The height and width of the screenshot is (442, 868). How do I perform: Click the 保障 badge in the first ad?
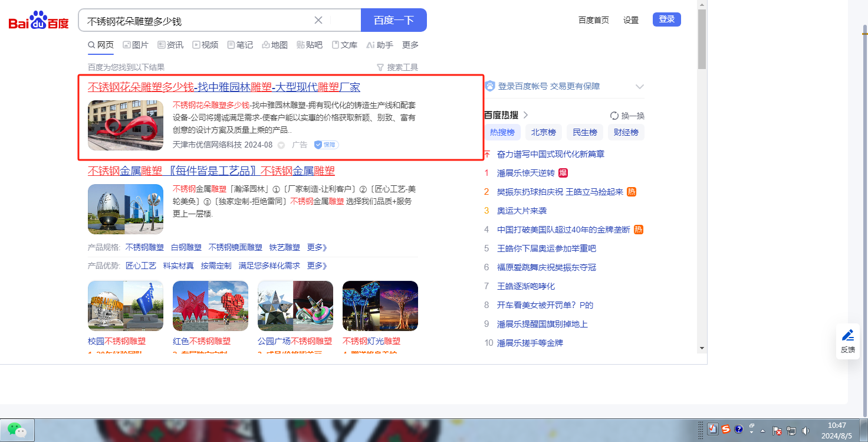[326, 145]
